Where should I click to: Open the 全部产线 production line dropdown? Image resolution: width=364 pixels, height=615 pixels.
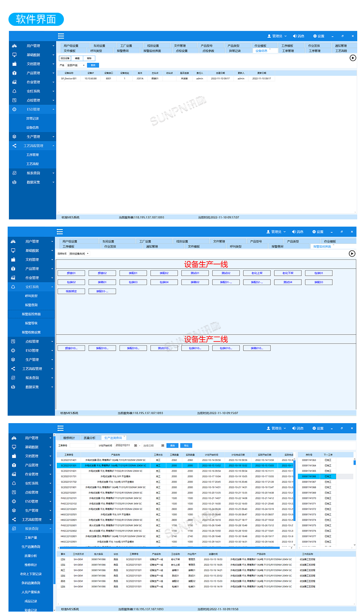coord(76,65)
